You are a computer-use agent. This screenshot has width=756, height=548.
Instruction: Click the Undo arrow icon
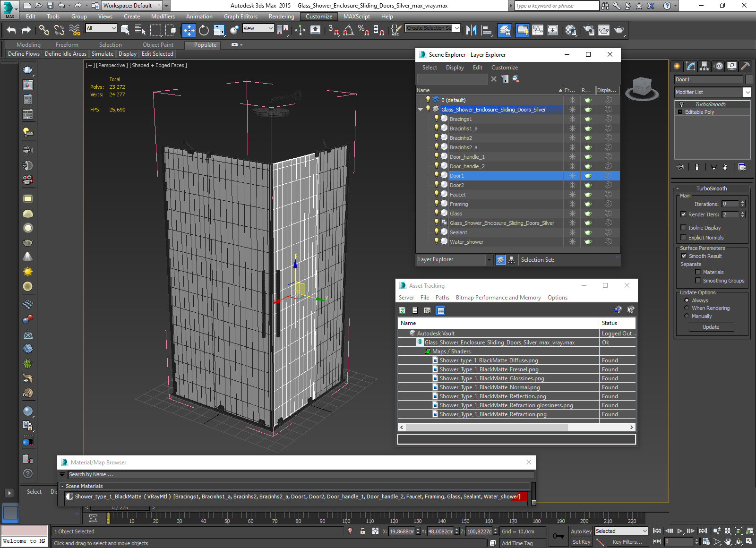coord(11,30)
